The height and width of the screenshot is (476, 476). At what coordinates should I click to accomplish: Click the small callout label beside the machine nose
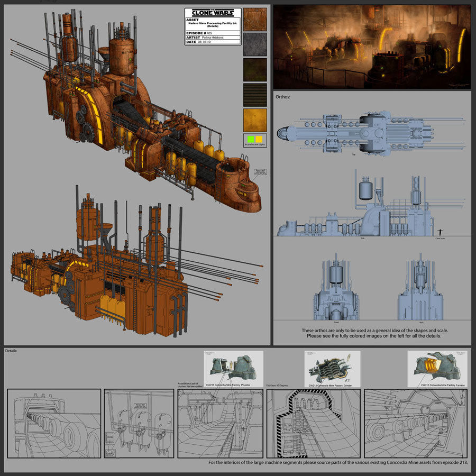(x=260, y=172)
